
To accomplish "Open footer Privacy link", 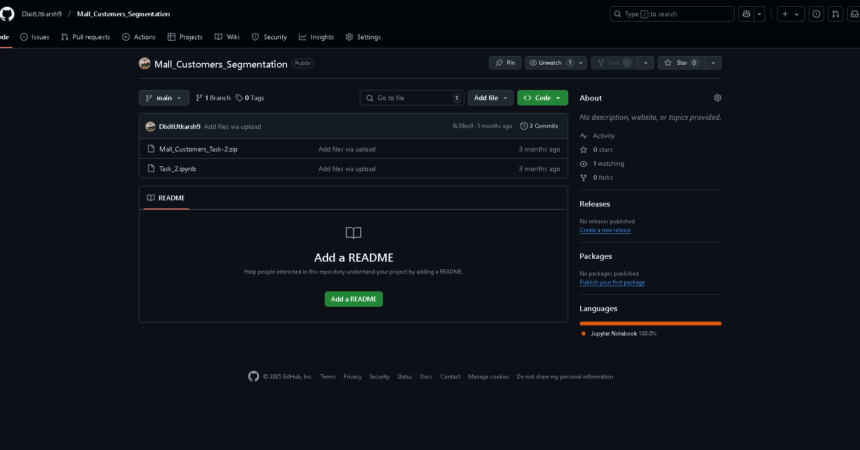I will point(353,377).
